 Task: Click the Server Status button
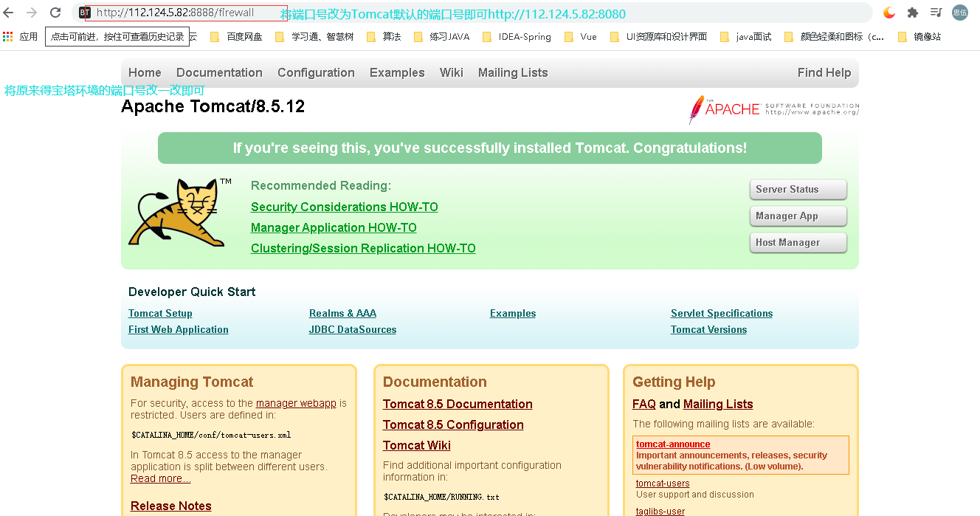pyautogui.click(x=798, y=189)
